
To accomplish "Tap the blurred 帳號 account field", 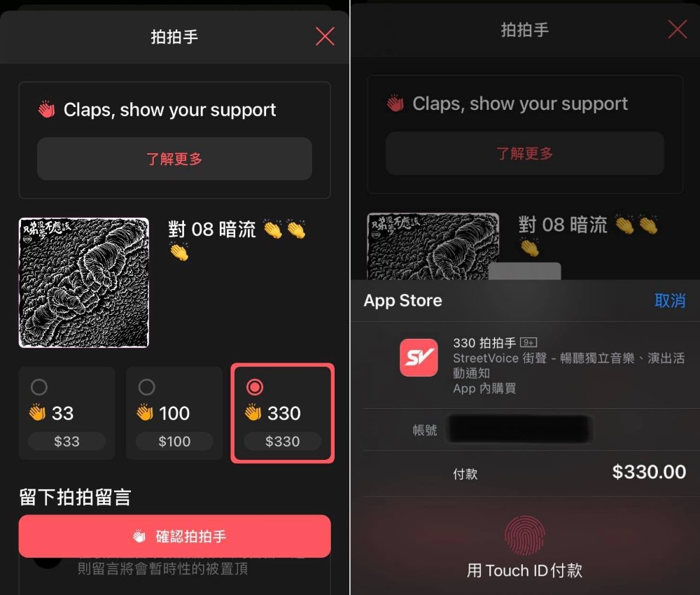I will 519,429.
